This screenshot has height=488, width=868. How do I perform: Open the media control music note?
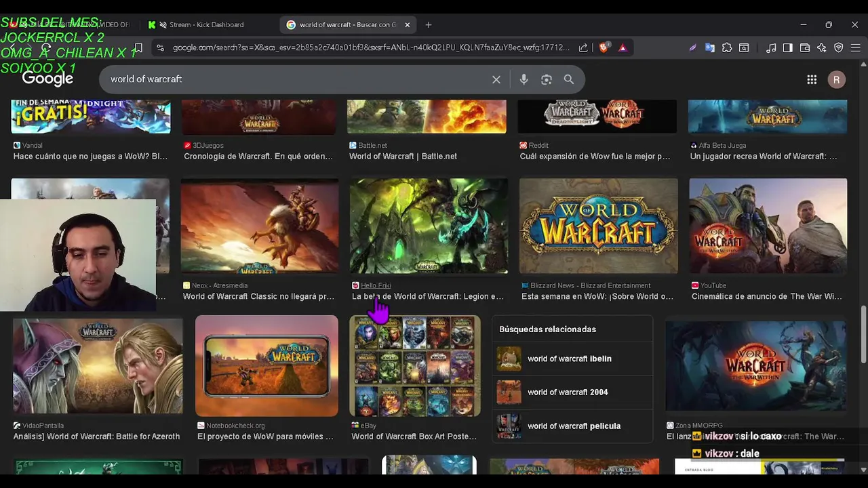point(771,47)
